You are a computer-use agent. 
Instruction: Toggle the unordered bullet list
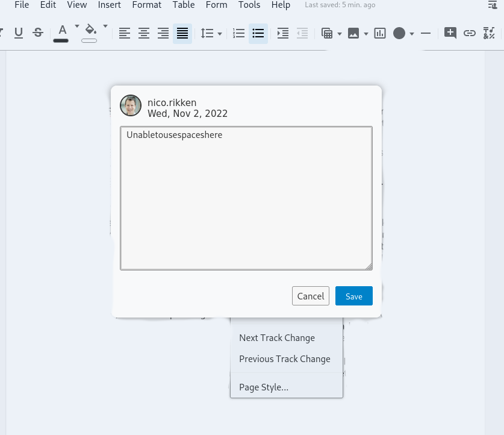click(x=258, y=33)
